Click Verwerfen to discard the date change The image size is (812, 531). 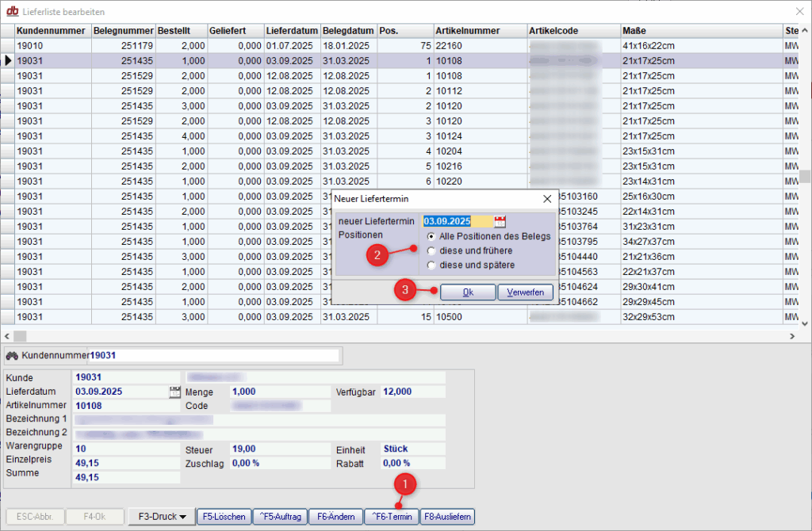tap(525, 292)
